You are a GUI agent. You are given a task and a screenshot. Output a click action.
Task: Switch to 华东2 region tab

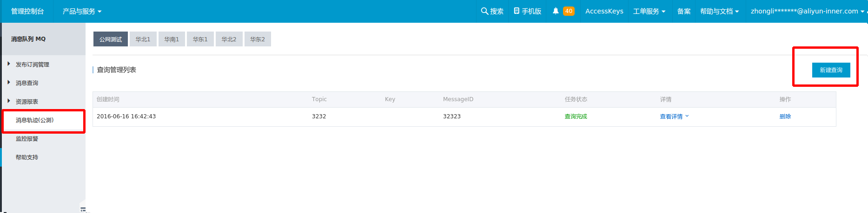point(258,39)
